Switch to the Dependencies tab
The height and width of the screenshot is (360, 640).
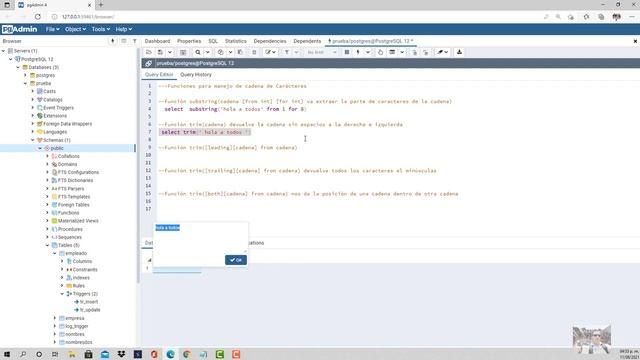tap(270, 41)
